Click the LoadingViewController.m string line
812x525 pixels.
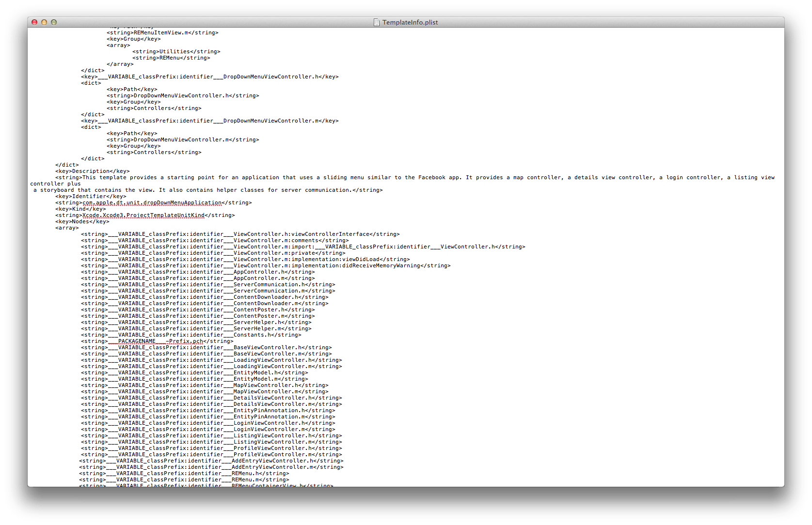click(x=211, y=366)
